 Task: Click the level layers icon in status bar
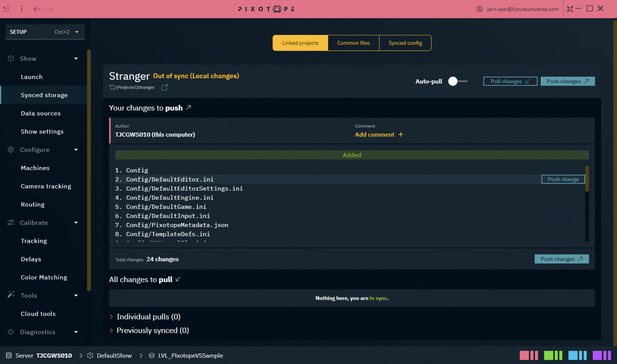(x=151, y=355)
